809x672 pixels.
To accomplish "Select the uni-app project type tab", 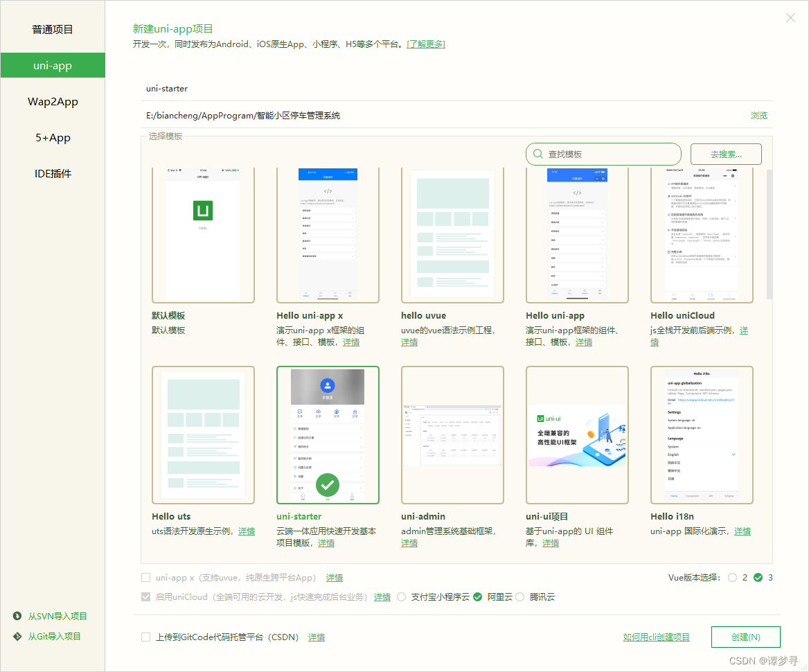I will pyautogui.click(x=52, y=66).
